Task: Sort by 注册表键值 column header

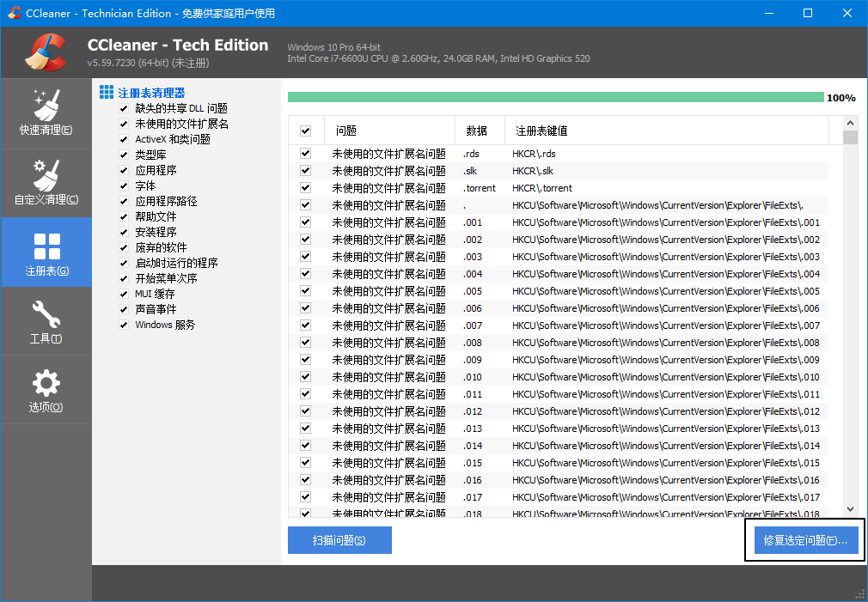Action: pyautogui.click(x=541, y=131)
